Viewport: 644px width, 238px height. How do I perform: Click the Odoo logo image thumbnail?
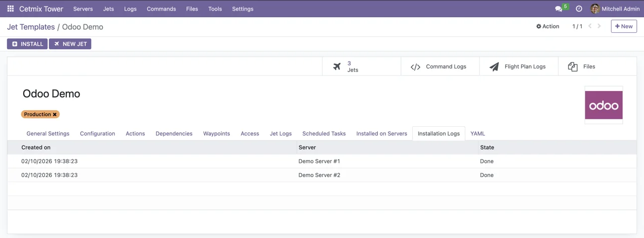click(603, 105)
